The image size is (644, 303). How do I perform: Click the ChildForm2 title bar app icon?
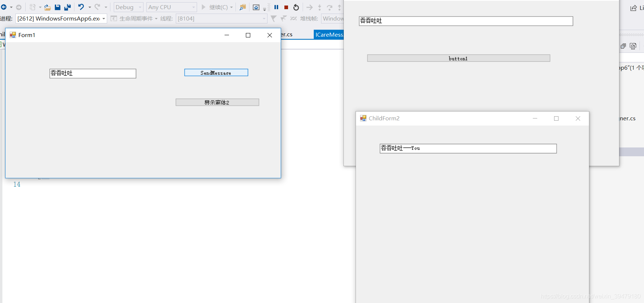point(363,118)
